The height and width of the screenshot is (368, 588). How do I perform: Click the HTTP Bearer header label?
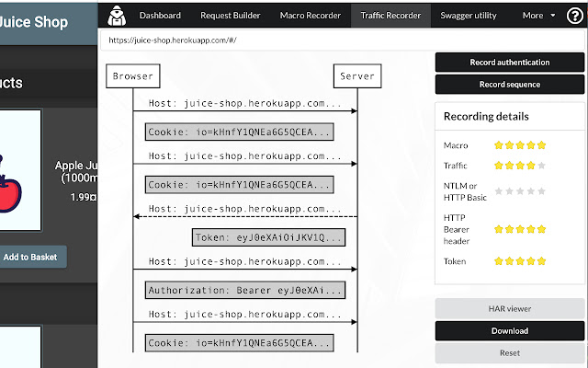pos(457,229)
